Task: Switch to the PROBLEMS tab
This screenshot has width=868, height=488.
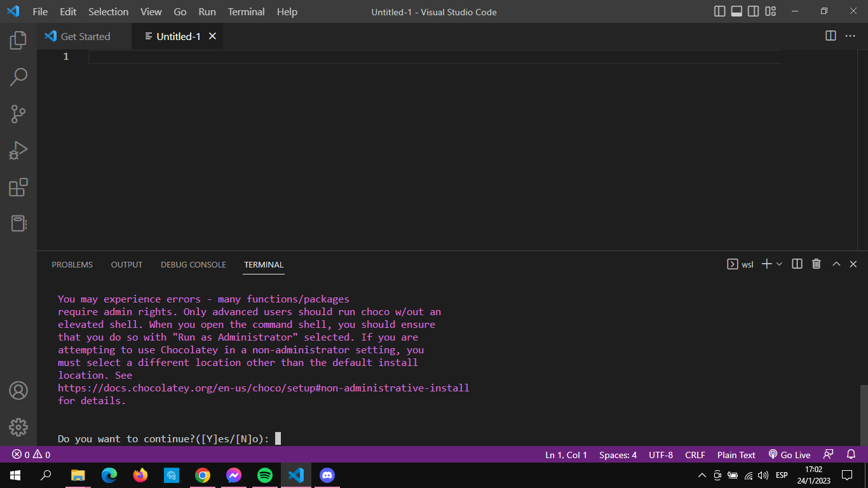Action: pyautogui.click(x=72, y=264)
